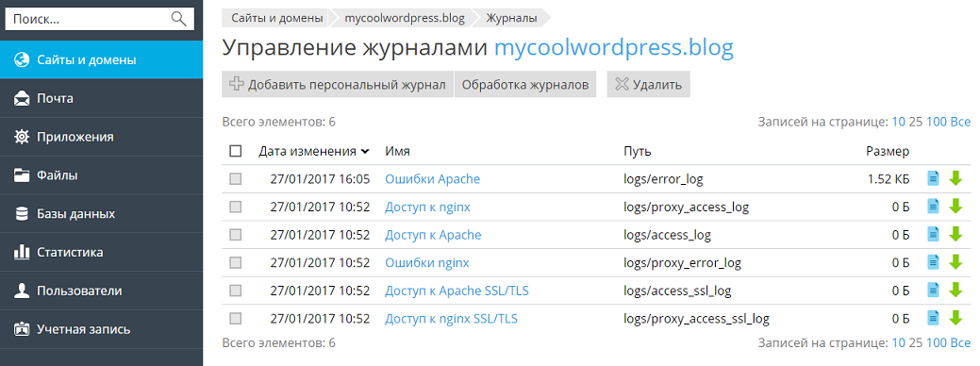
Task: Check the box for the Ошибки Apache row
Action: pos(236,179)
